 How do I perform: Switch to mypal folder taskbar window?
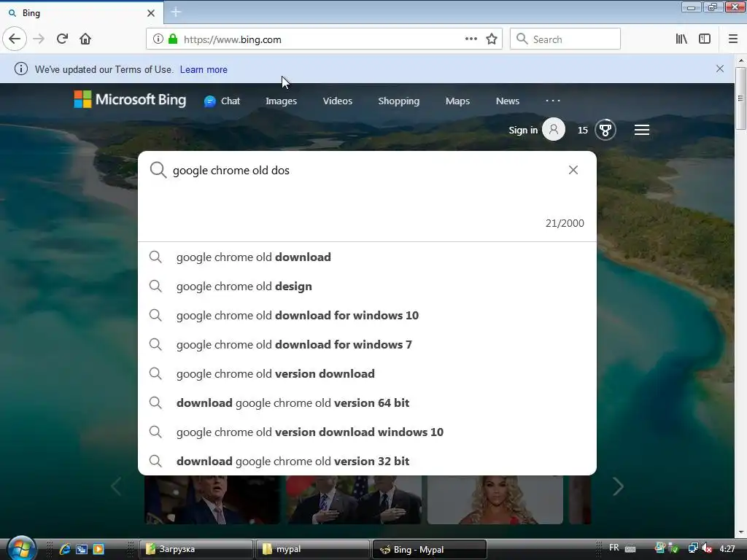312,549
